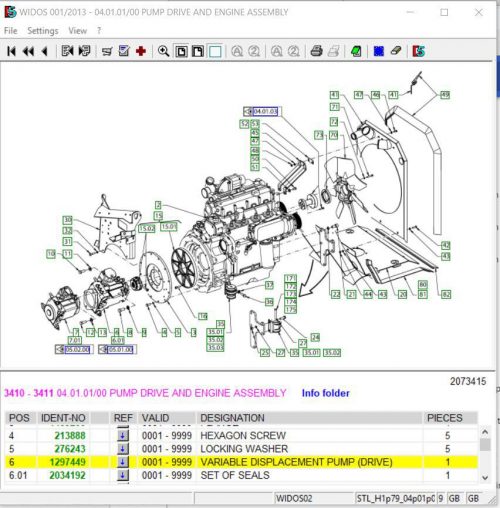
Task: Activate the zoom magnifier tool
Action: pyautogui.click(x=163, y=51)
